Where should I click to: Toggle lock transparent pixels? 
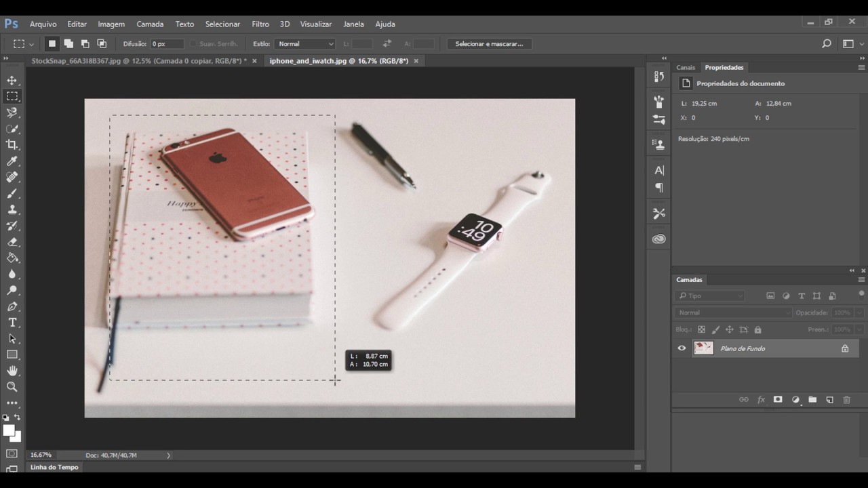coord(701,329)
